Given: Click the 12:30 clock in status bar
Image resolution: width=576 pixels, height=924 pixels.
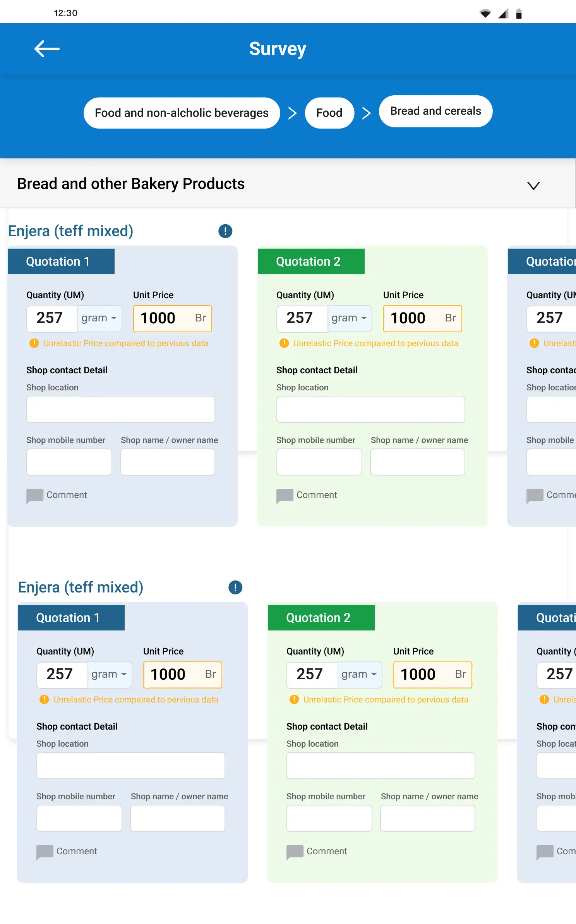Looking at the screenshot, I should (66, 13).
